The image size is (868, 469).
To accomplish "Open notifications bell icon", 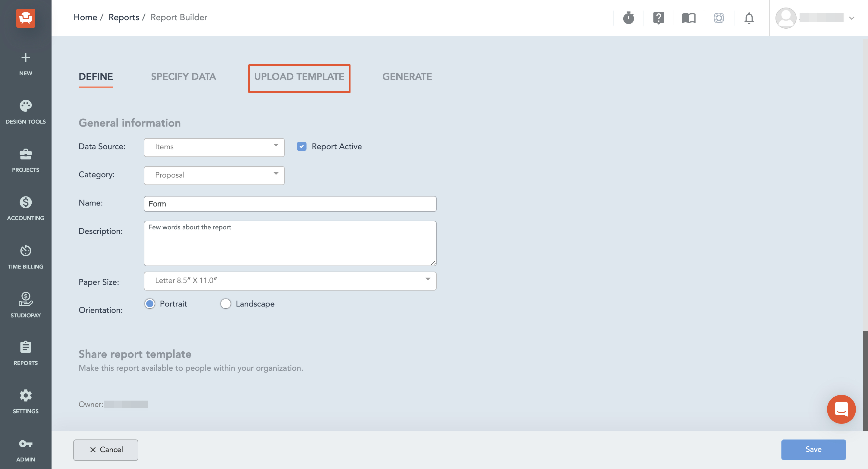I will tap(749, 18).
